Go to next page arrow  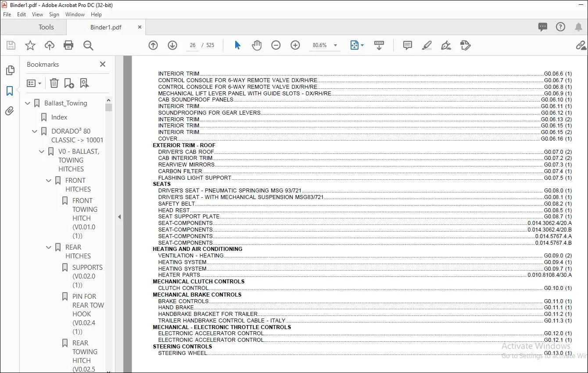pos(172,45)
